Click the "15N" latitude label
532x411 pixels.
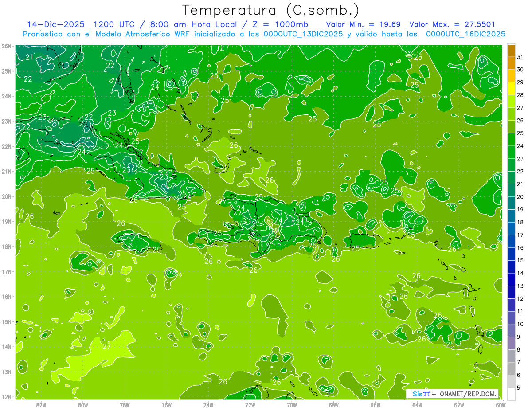click(x=6, y=321)
